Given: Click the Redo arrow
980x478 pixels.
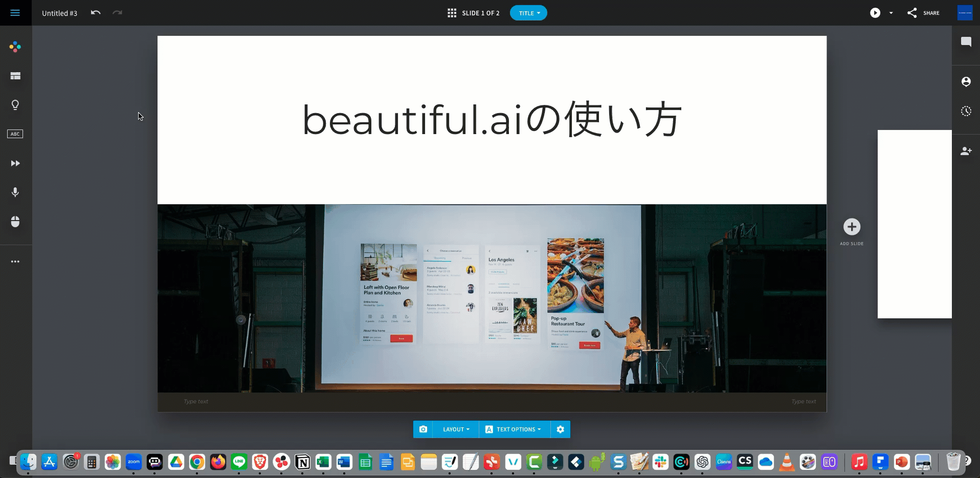Looking at the screenshot, I should tap(118, 12).
